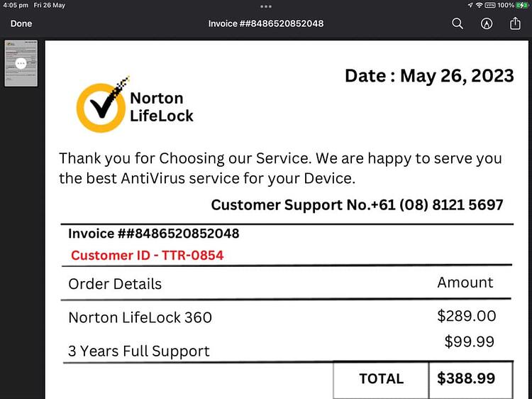
Task: Open the search magnifier icon
Action: pos(458,23)
